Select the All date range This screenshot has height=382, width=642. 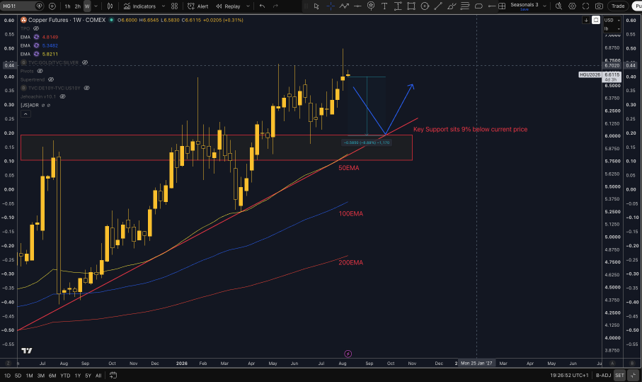98,375
